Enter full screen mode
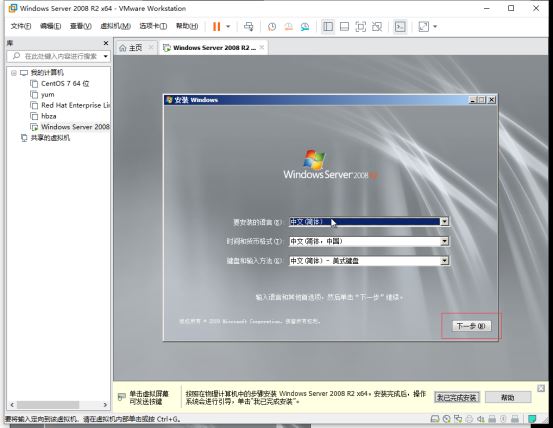The image size is (553, 428). (360, 27)
